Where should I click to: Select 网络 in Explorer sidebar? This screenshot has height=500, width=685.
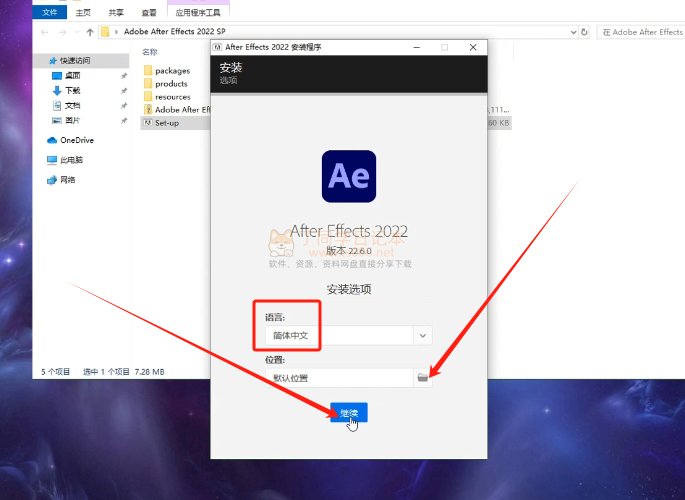(68, 179)
